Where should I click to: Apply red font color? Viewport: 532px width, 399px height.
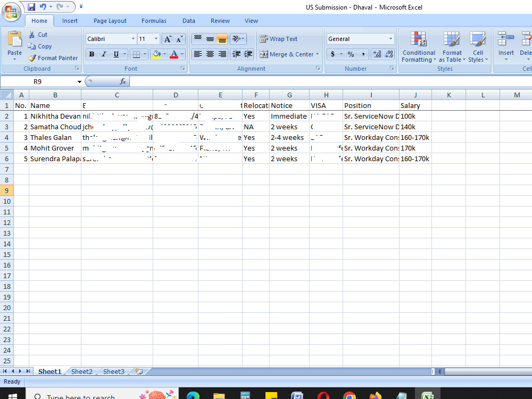174,54
